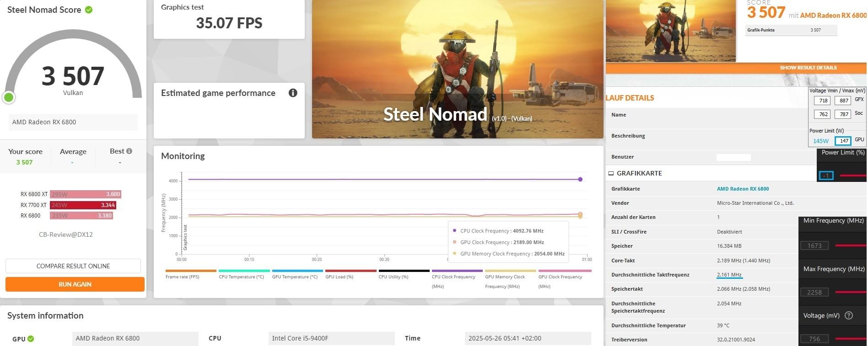The image size is (868, 346).
Task: Click the Steel Nomad banner image
Action: 458,69
